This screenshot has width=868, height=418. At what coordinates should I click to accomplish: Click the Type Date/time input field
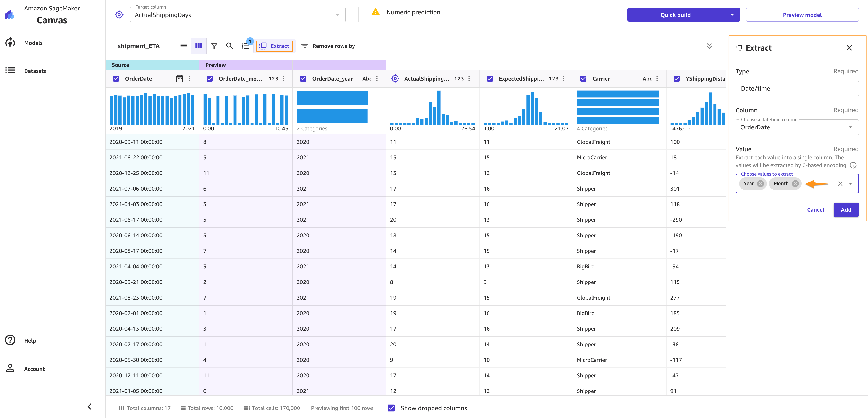pos(796,88)
